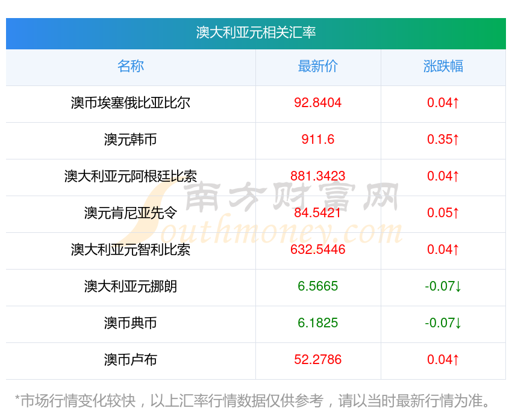Click 0.04↑ change for 澳币埃塞俄比亚比尔

(x=443, y=103)
